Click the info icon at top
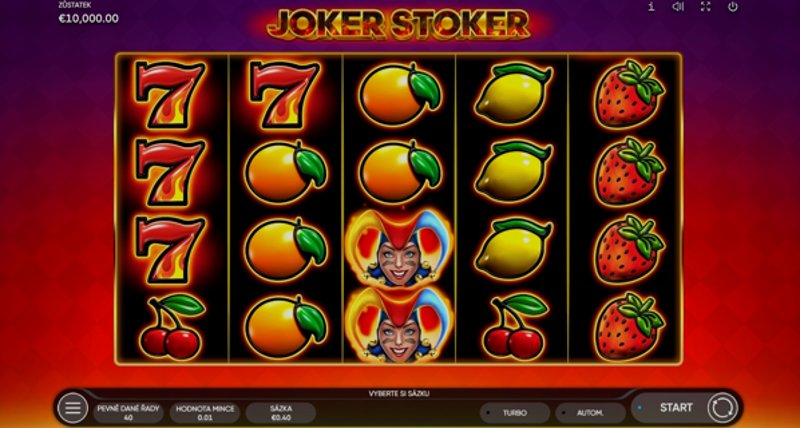 (x=651, y=7)
